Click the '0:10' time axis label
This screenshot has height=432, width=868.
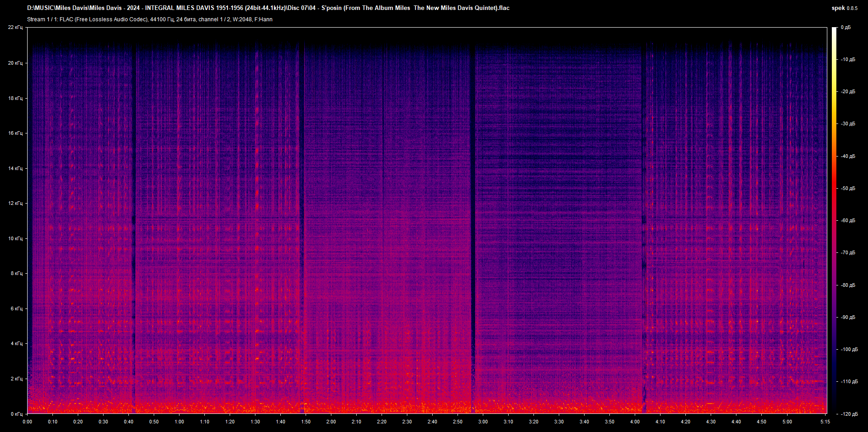tap(53, 422)
